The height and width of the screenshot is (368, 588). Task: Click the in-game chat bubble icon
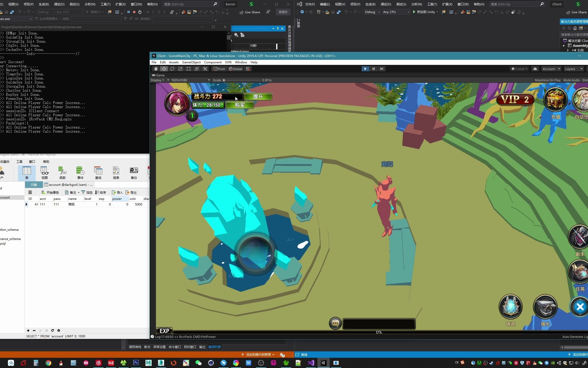(335, 324)
